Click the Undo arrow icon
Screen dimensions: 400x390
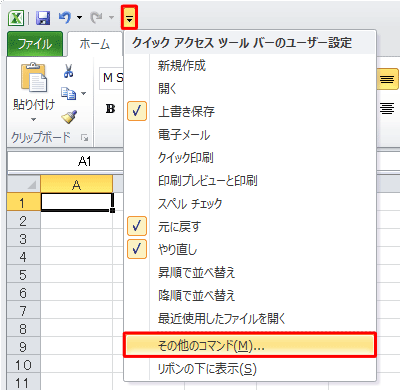65,17
